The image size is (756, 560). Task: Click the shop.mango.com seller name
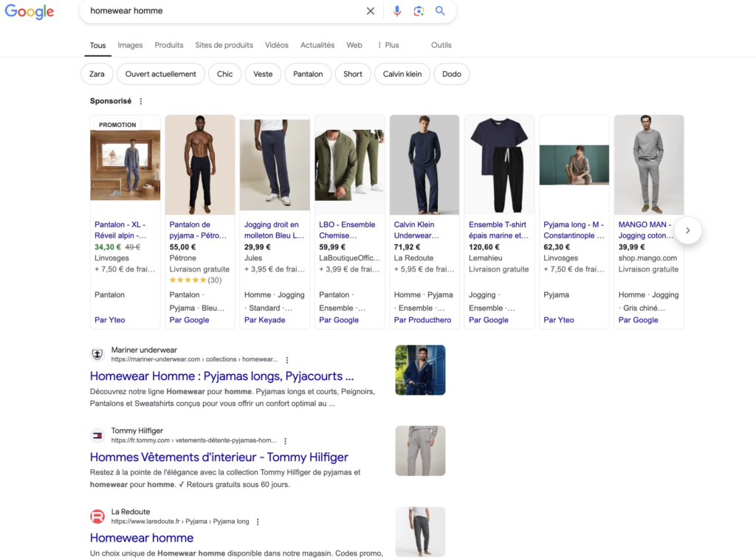(647, 257)
